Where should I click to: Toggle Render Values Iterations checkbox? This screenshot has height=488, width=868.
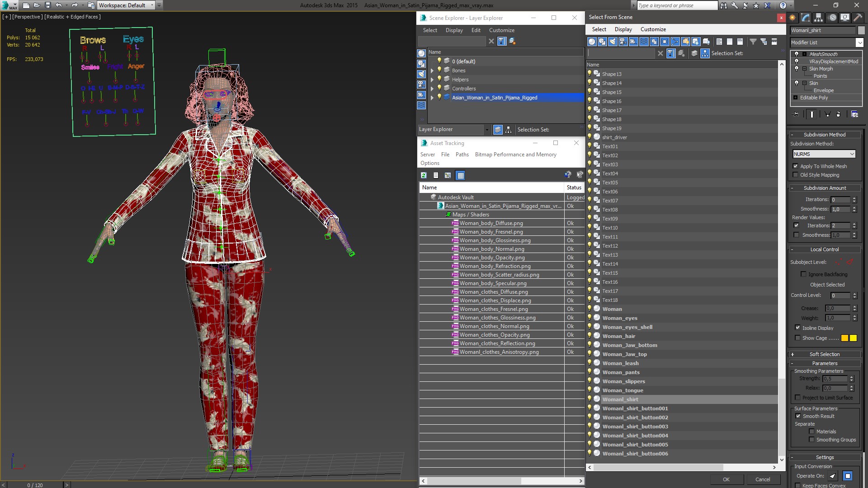(796, 225)
